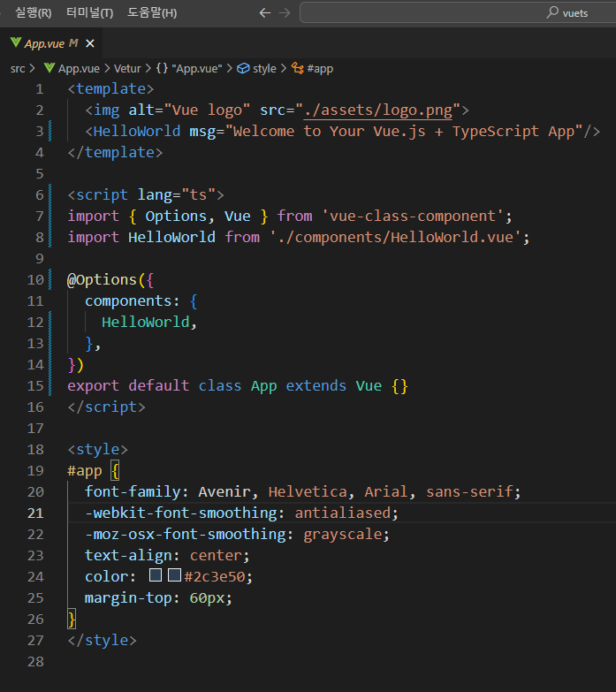
Task: Click the #app selector on line 19
Action: [85, 471]
